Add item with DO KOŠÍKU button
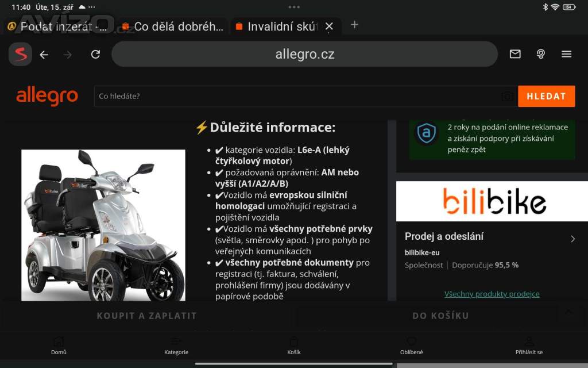The image size is (588, 368). click(440, 316)
